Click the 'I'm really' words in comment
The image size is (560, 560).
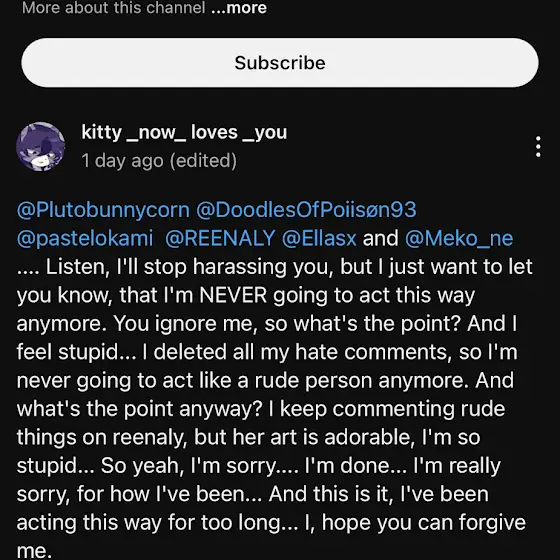[457, 466]
